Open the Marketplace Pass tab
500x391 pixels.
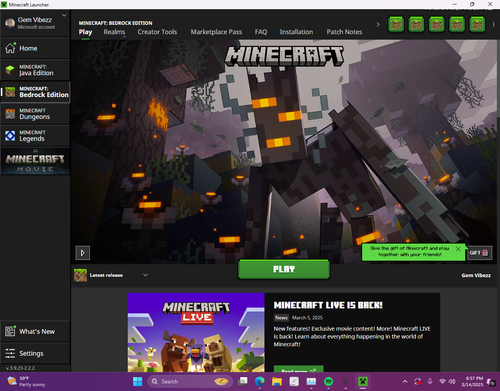pos(216,32)
